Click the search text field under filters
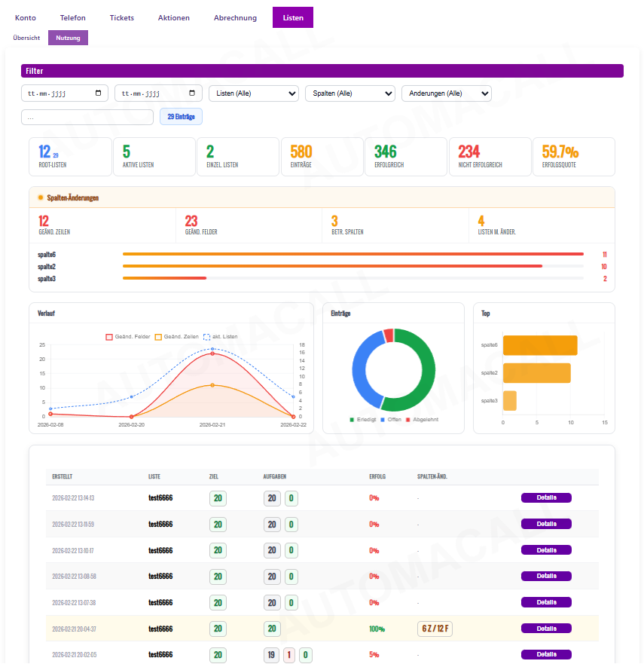 (x=87, y=118)
